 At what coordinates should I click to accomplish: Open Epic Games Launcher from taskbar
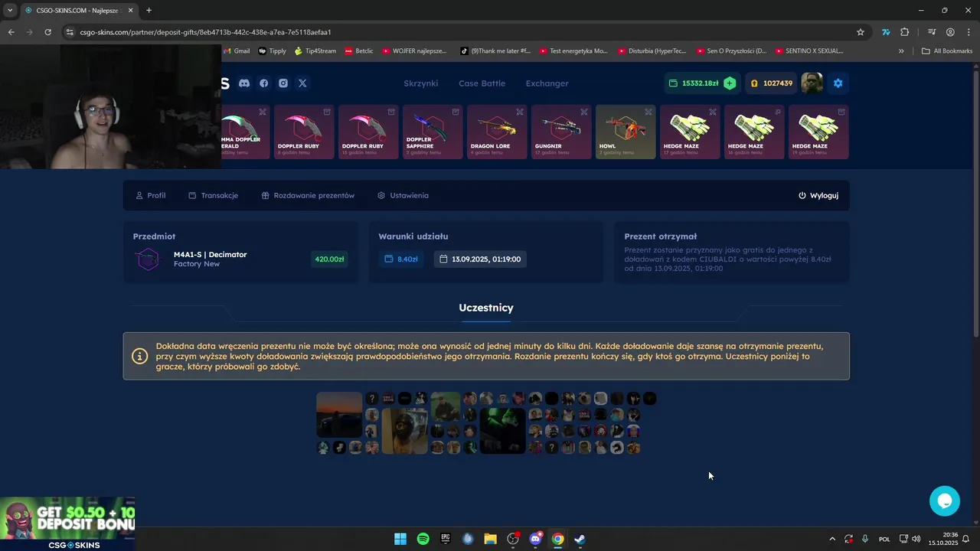click(x=446, y=539)
